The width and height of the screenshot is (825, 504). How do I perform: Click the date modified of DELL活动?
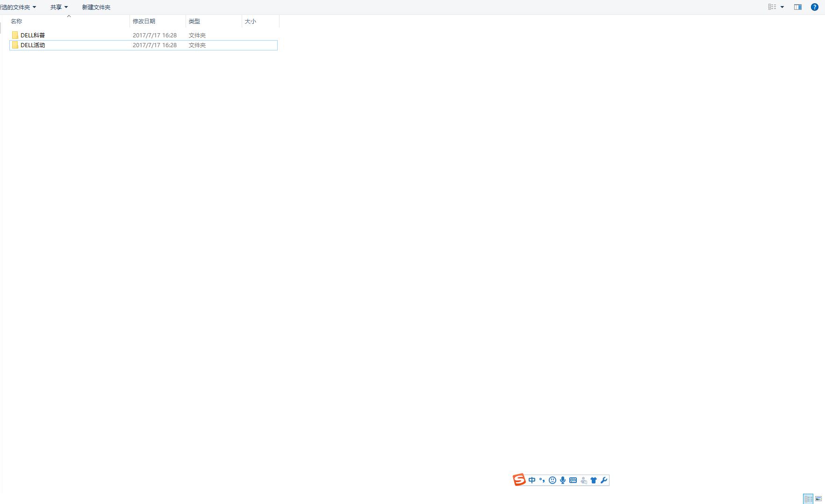coord(155,45)
